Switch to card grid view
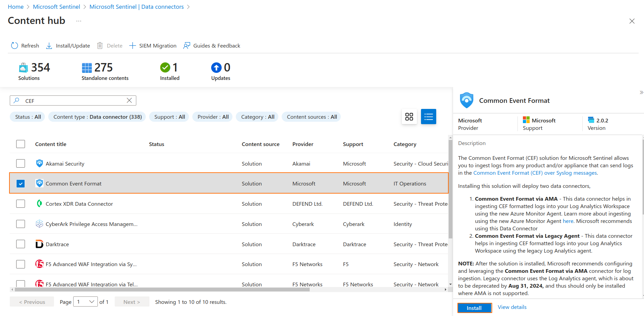The width and height of the screenshot is (644, 316). click(x=409, y=117)
